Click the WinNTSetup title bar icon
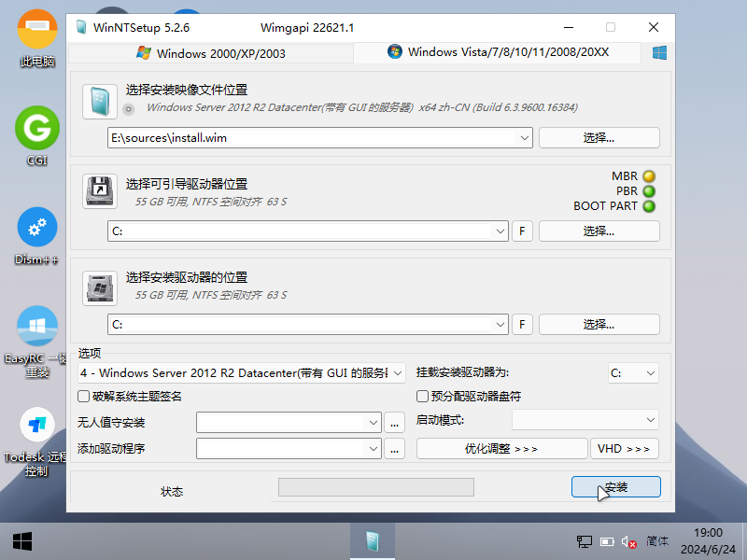Viewport: 747px width, 560px height. (81, 28)
